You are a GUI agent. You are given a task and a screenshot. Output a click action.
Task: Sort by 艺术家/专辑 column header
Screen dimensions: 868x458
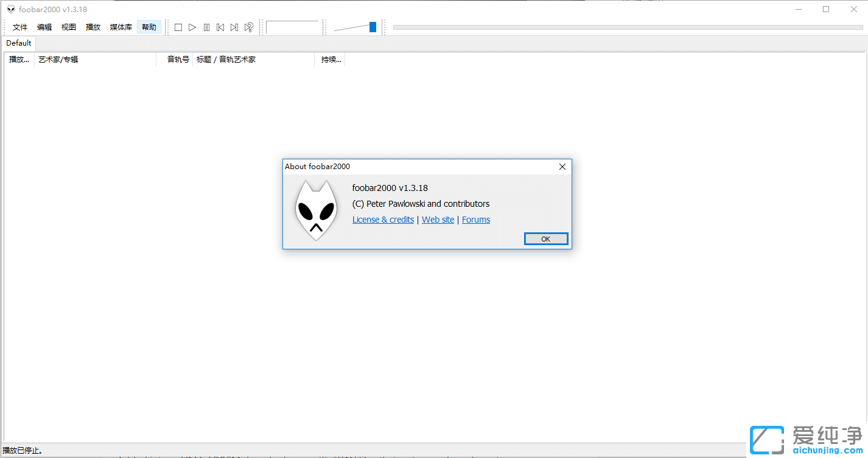coord(95,60)
